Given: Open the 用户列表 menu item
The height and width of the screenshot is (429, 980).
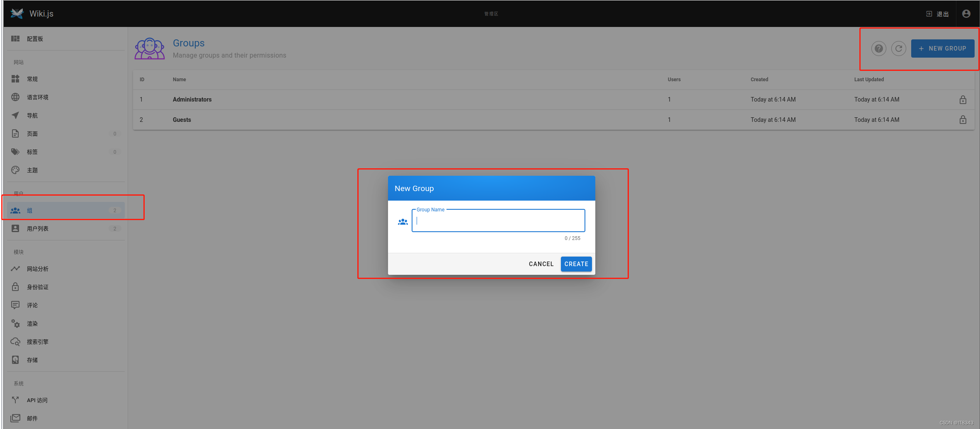Looking at the screenshot, I should coord(65,228).
